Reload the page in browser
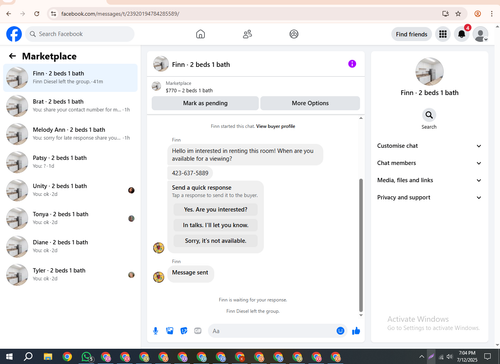Viewport: 500px width, 364px height. click(37, 14)
